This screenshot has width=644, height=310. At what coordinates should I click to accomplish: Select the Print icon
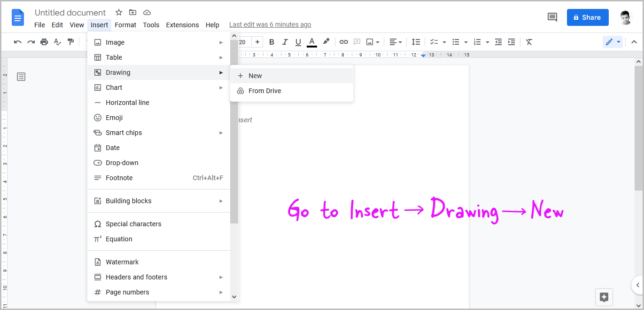(44, 42)
